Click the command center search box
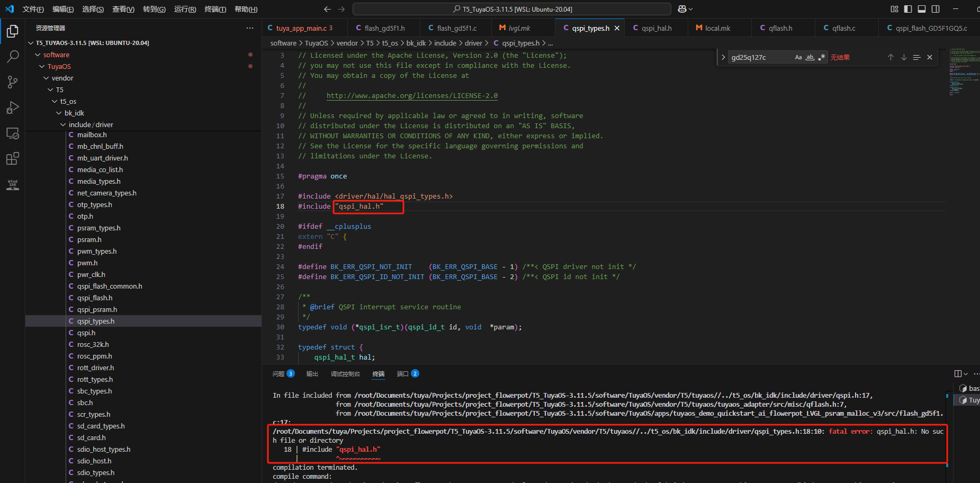The height and width of the screenshot is (483, 980). click(512, 9)
